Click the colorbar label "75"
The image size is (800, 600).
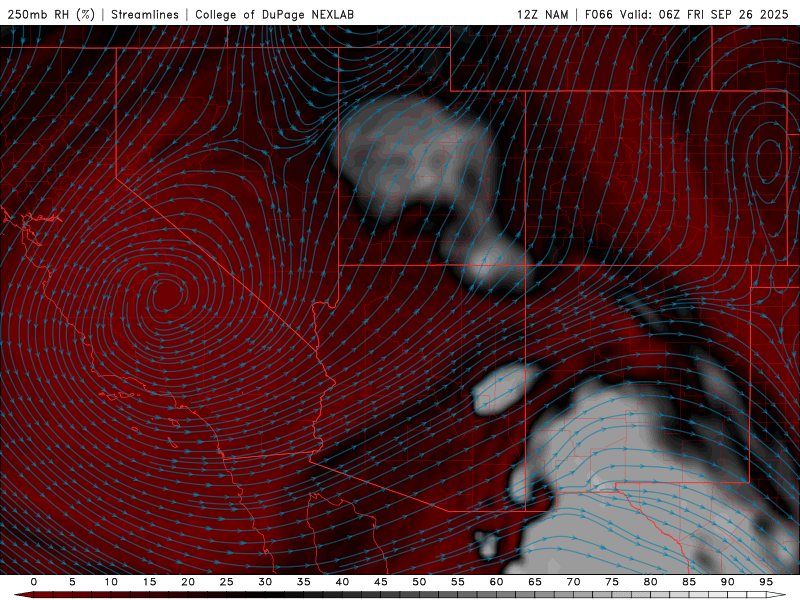coord(612,582)
